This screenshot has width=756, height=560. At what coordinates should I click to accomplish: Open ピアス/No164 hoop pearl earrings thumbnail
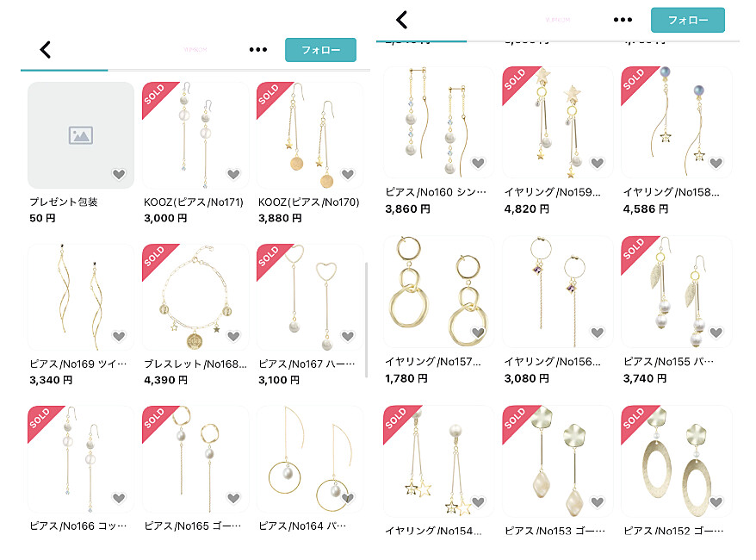pos(309,459)
